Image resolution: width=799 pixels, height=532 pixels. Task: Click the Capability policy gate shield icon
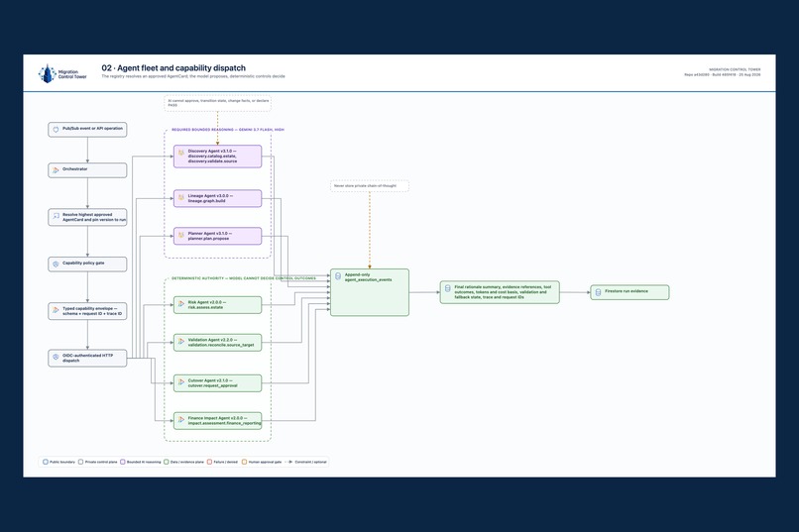[x=57, y=265]
